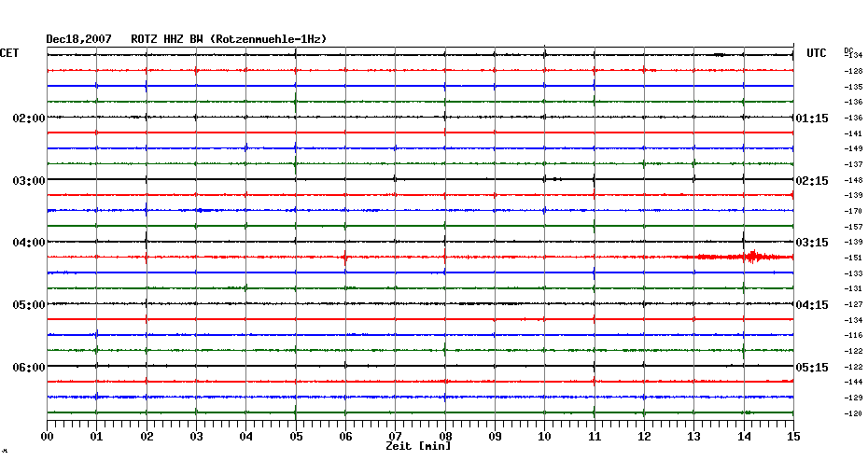Click the 03:15 UTC time label

[x=812, y=243]
